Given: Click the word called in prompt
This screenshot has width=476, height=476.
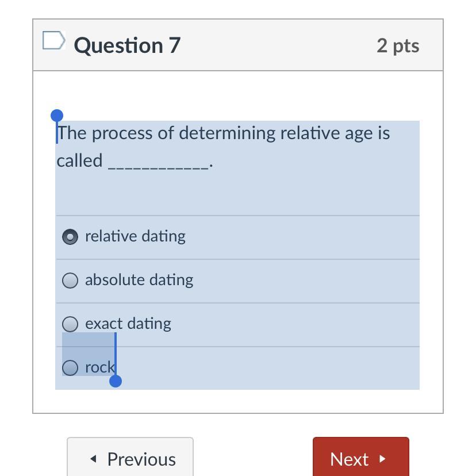Looking at the screenshot, I should coord(79,160).
